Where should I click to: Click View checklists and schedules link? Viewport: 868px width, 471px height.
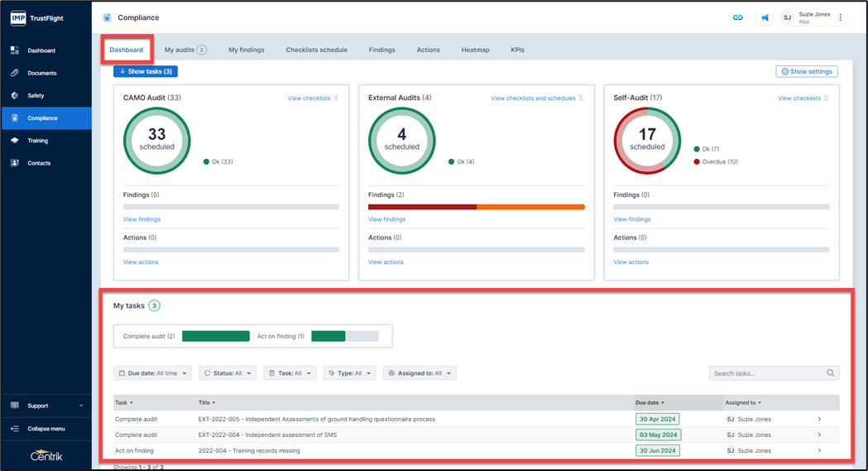(x=533, y=98)
